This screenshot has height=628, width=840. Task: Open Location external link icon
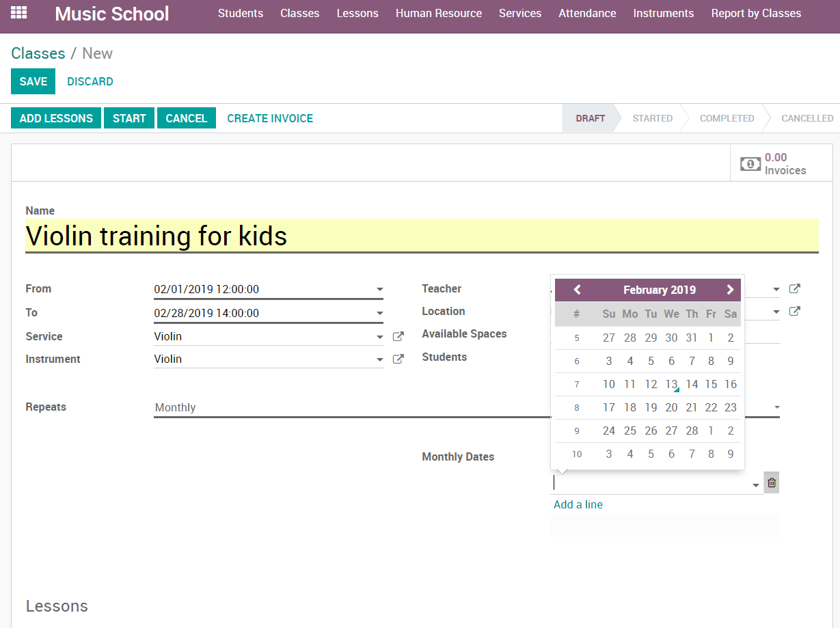[x=794, y=312]
